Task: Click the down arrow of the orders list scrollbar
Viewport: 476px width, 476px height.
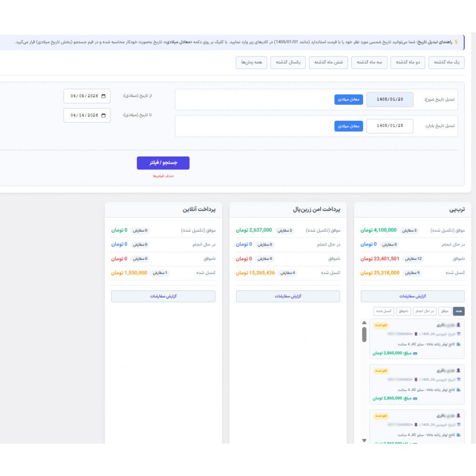Action: pos(364,440)
